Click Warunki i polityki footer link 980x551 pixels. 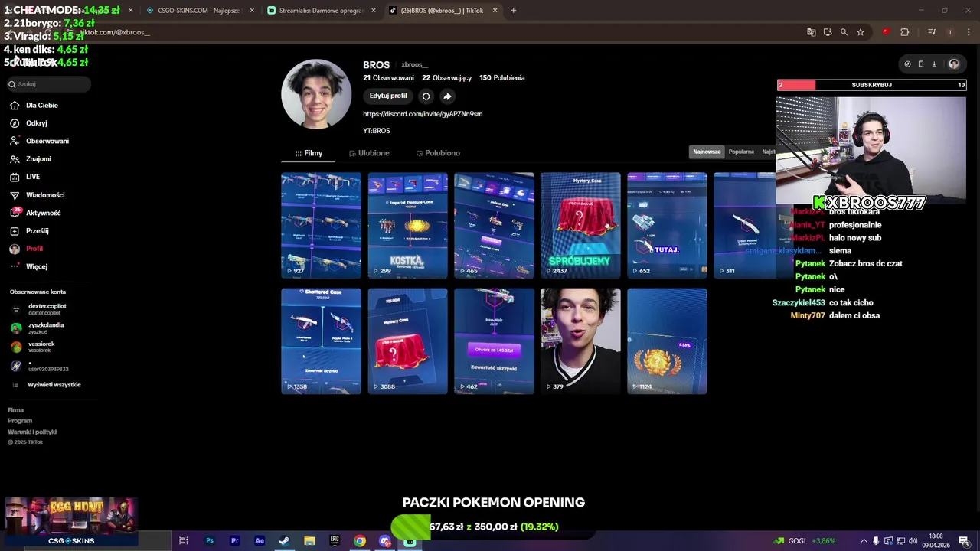tap(32, 432)
